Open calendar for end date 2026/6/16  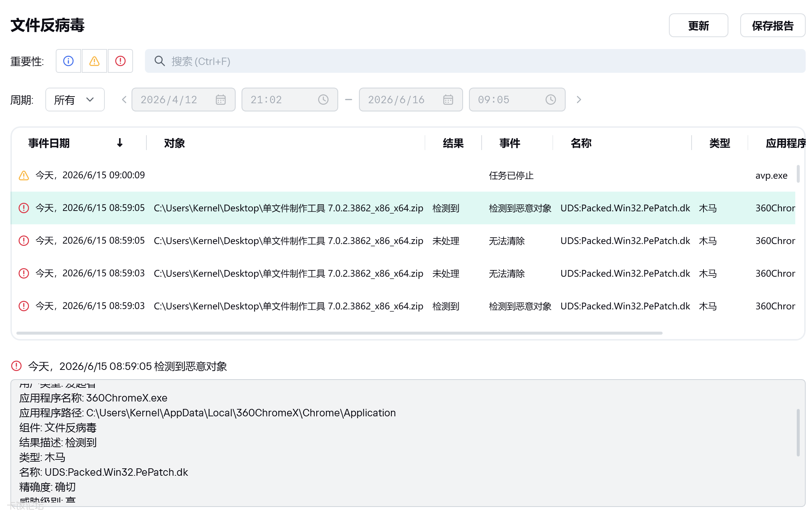pyautogui.click(x=448, y=100)
